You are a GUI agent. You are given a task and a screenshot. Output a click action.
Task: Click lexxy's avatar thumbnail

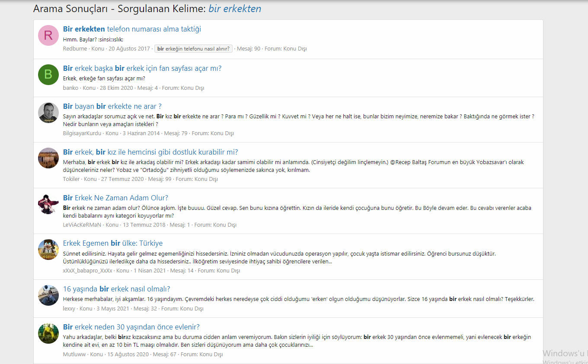(x=48, y=295)
